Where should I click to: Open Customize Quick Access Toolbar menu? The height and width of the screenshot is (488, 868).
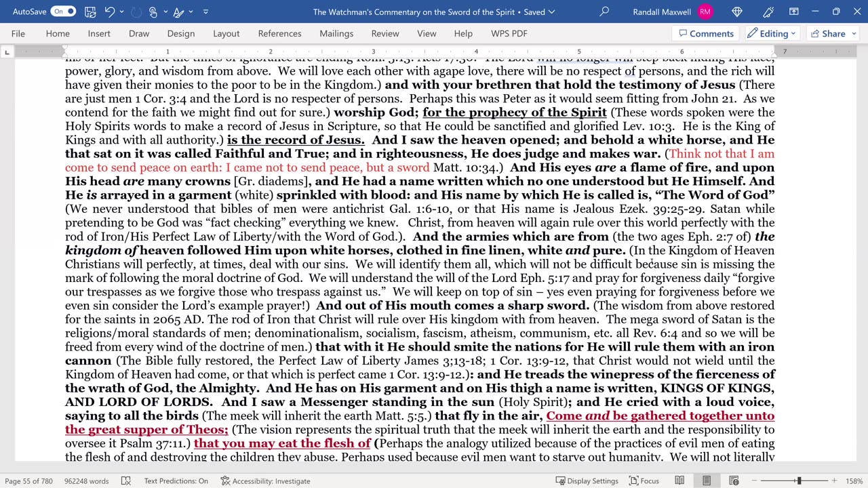[x=206, y=12]
